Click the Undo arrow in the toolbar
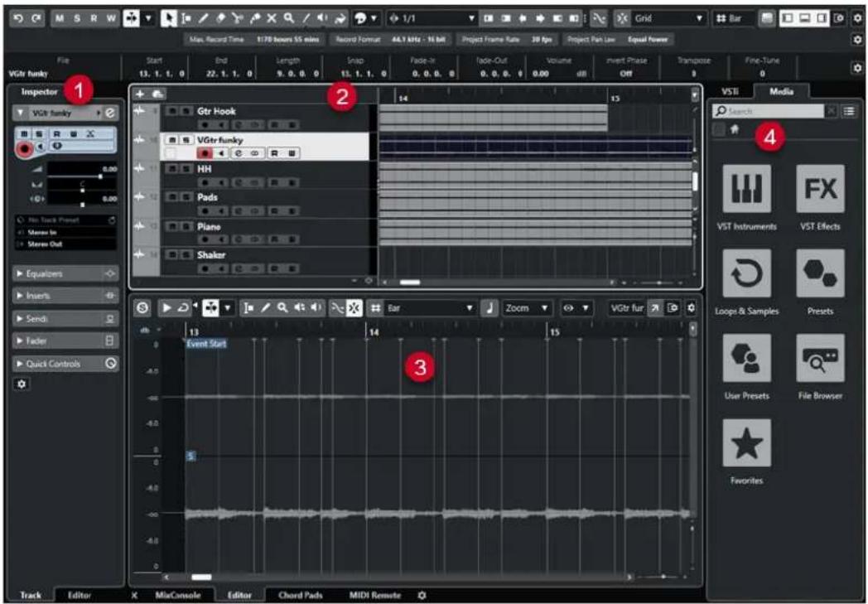868x604 pixels. 18,18
